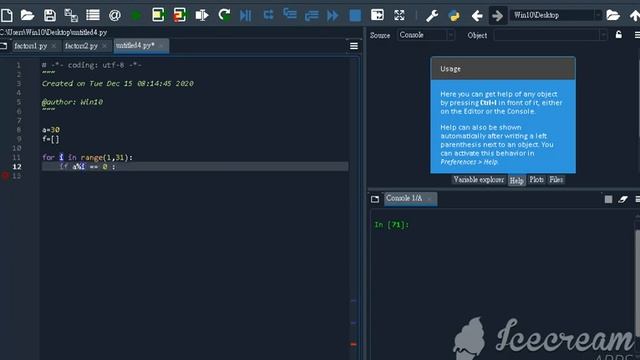Open Preferences via the wrench icon
Screen dimensions: 640x360
pyautogui.click(x=432, y=16)
